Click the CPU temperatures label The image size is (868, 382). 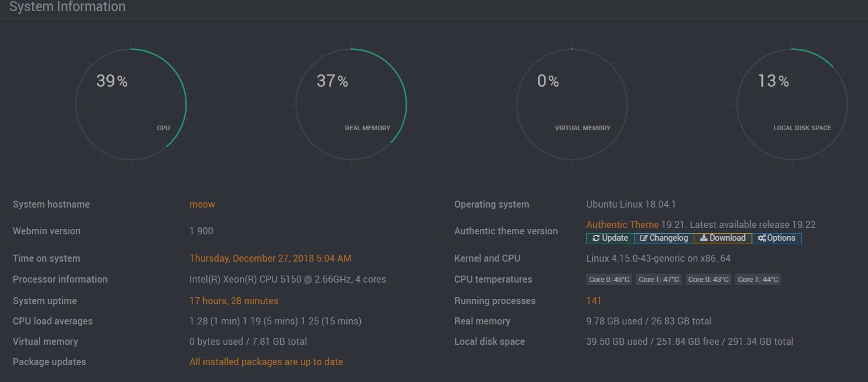(x=493, y=279)
